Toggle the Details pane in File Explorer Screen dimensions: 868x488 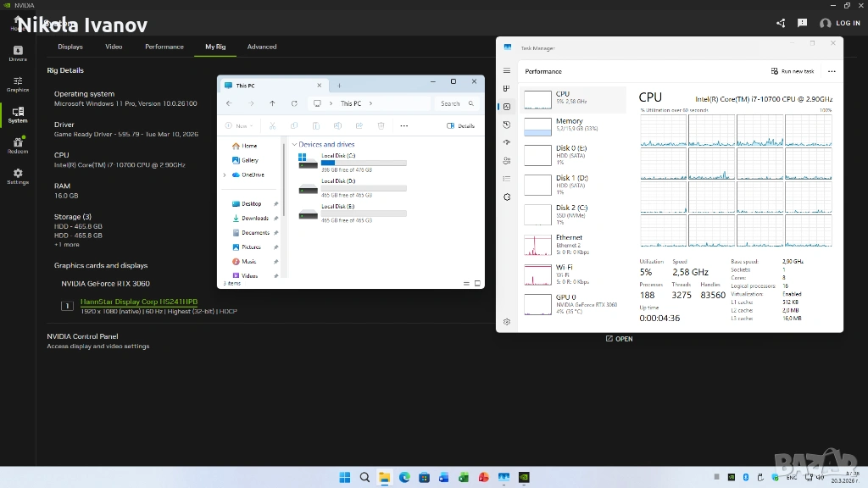tap(460, 125)
